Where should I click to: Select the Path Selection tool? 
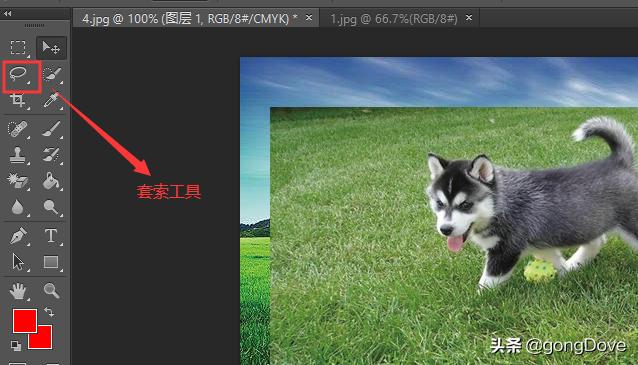pos(18,262)
